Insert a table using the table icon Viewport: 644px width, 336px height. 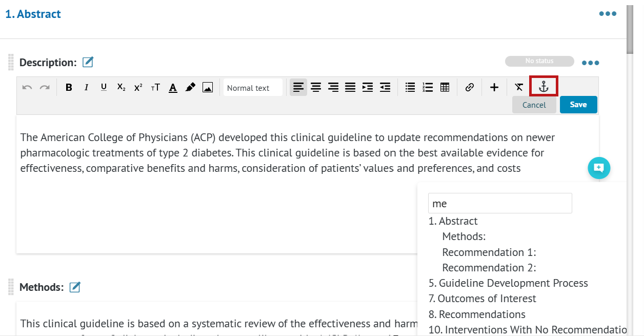click(x=445, y=87)
